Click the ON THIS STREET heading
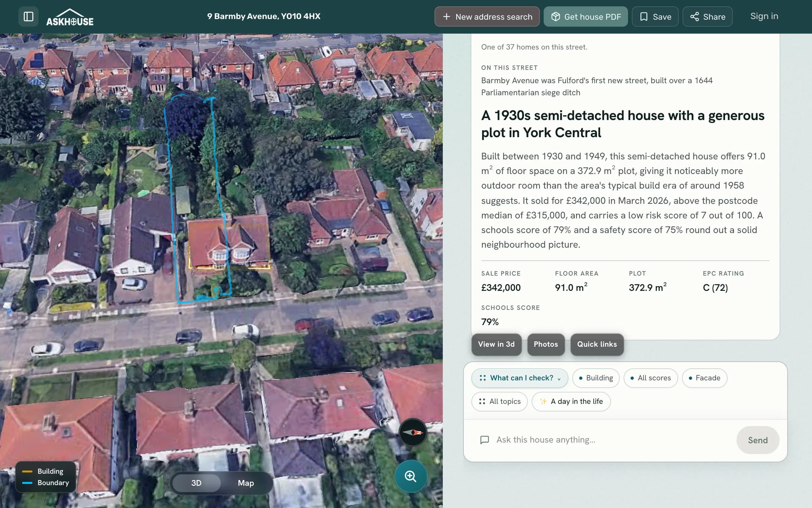The height and width of the screenshot is (508, 812). [x=509, y=68]
